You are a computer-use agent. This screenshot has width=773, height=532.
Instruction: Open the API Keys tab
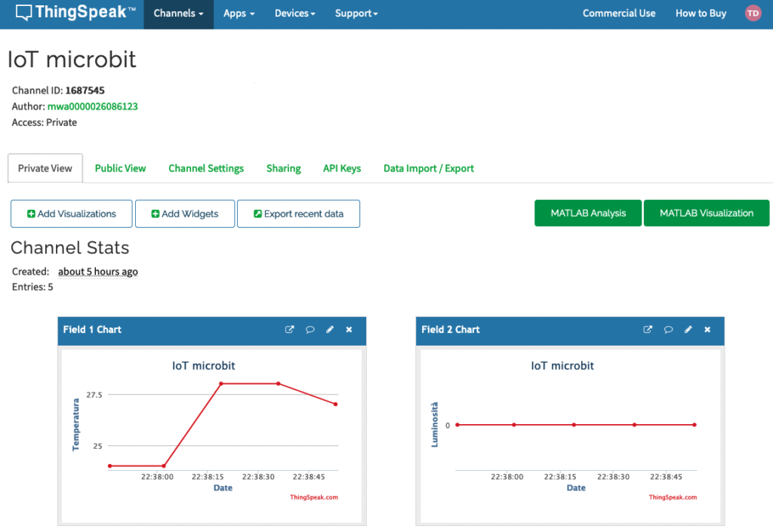tap(342, 168)
